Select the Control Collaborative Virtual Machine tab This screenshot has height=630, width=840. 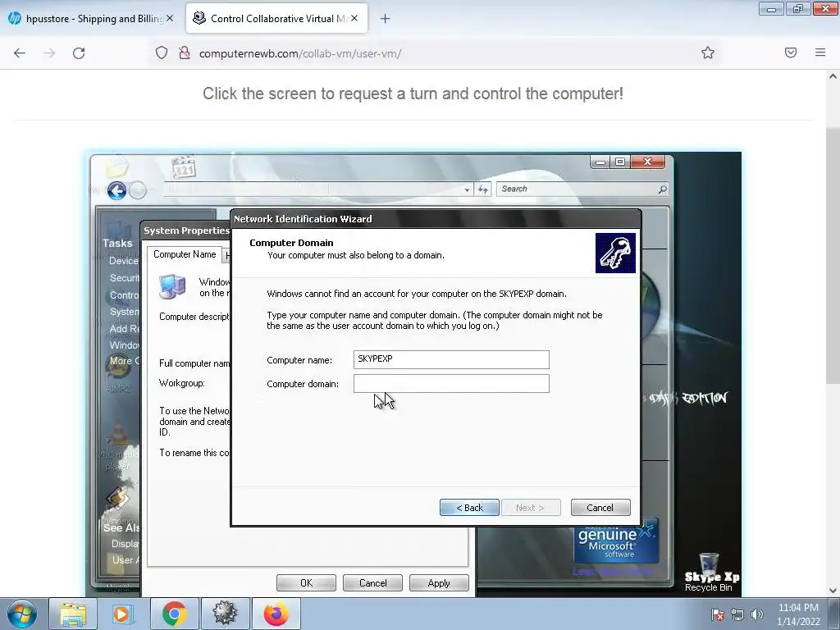(276, 19)
